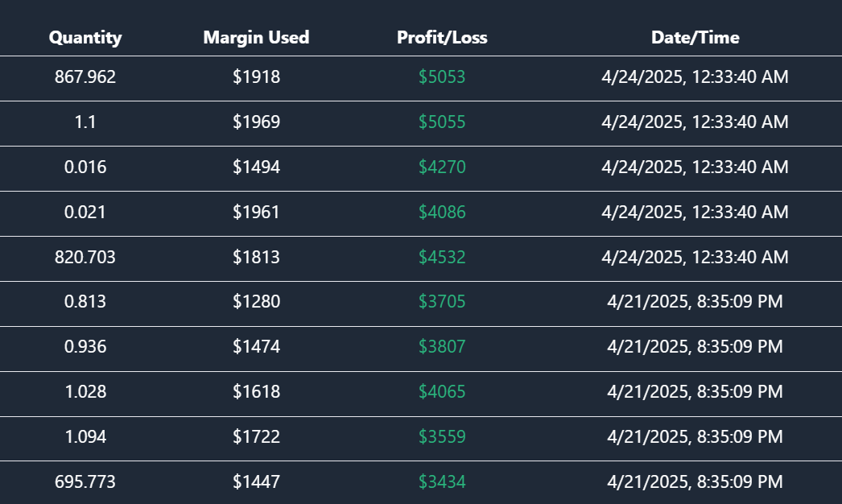The height and width of the screenshot is (504, 842).
Task: Select the $1722 margin used cell
Action: [x=256, y=437]
